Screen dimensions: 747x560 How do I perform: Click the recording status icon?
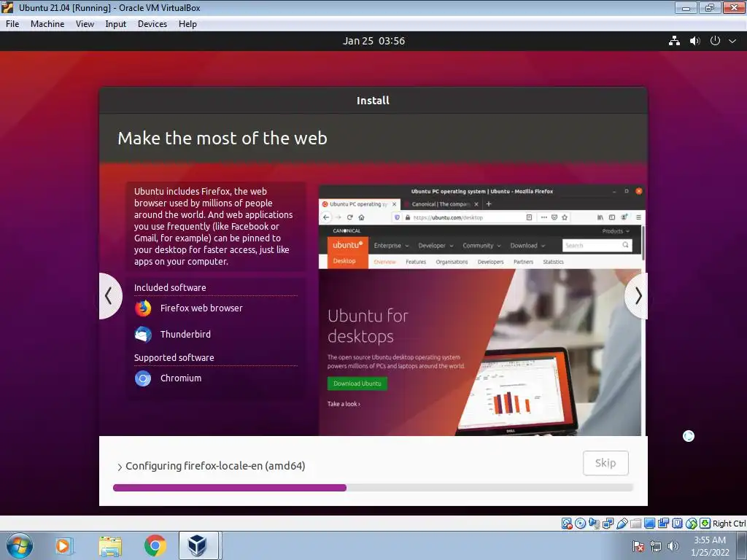(663, 524)
